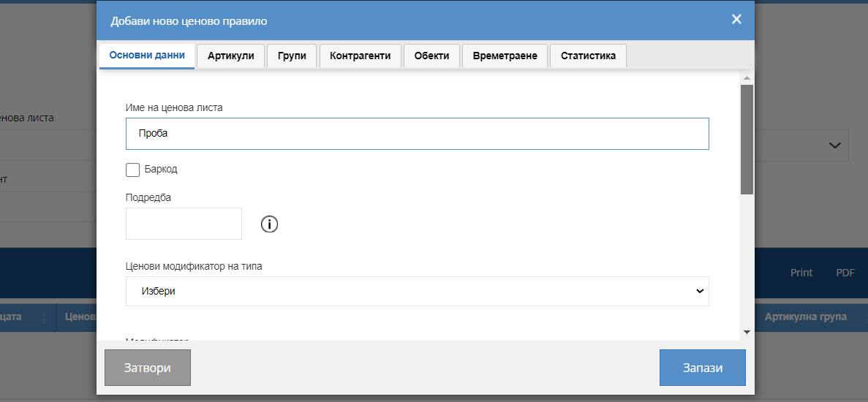The image size is (868, 402).
Task: Show the Обекти tab
Action: tap(431, 56)
